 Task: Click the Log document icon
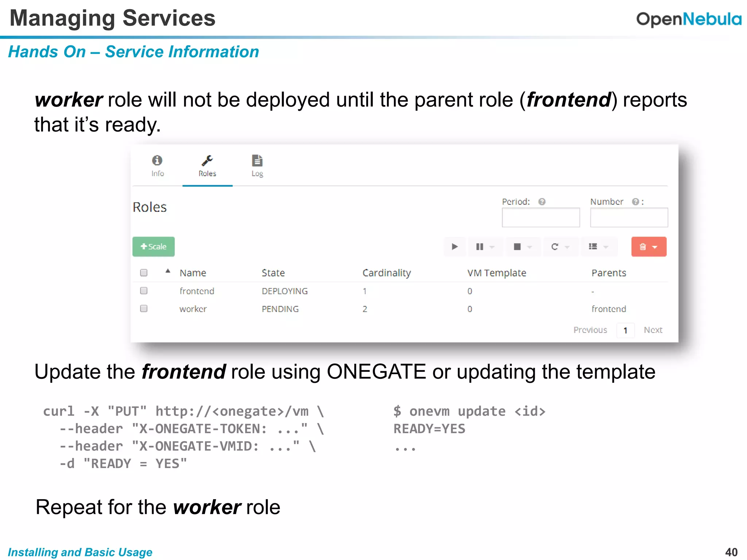point(257,160)
